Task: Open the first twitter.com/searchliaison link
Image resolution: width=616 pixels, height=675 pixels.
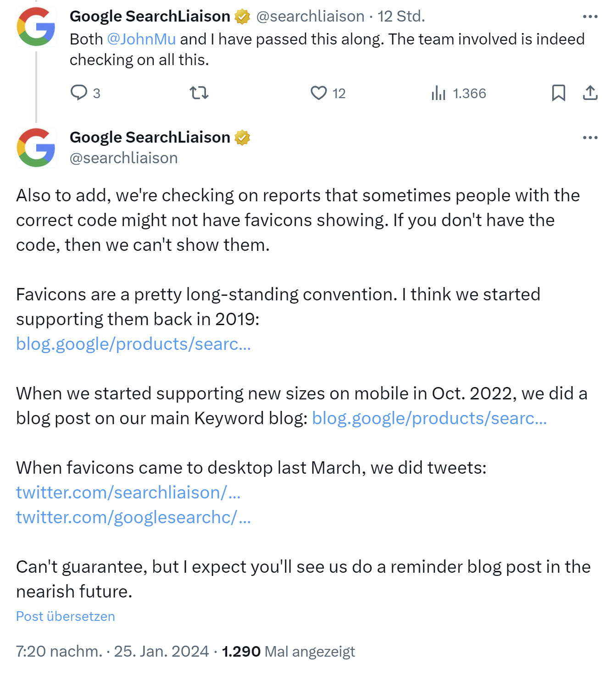Action: point(129,492)
